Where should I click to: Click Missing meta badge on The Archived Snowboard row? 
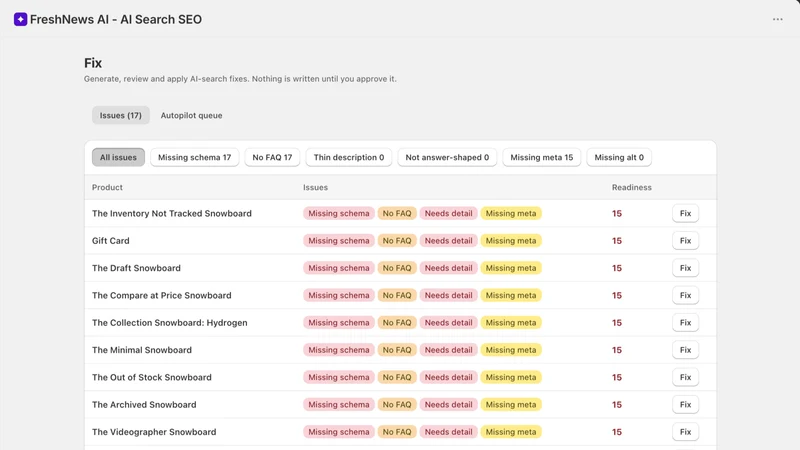511,405
